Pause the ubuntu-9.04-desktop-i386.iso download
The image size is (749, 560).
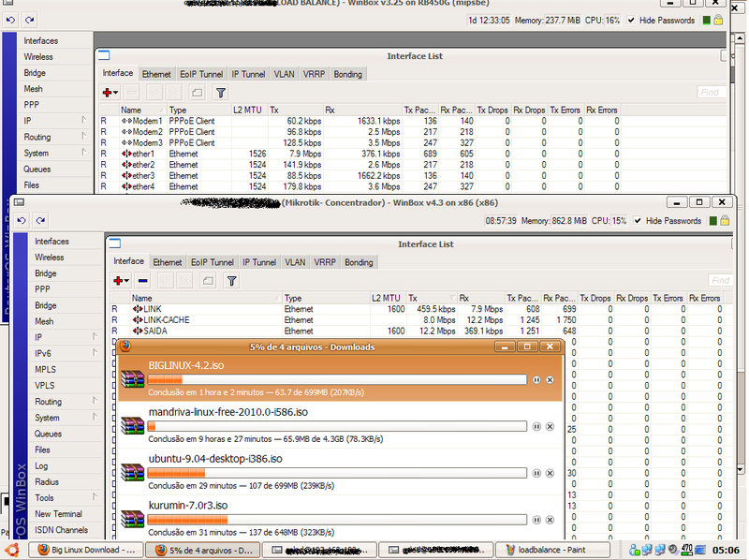(536, 473)
